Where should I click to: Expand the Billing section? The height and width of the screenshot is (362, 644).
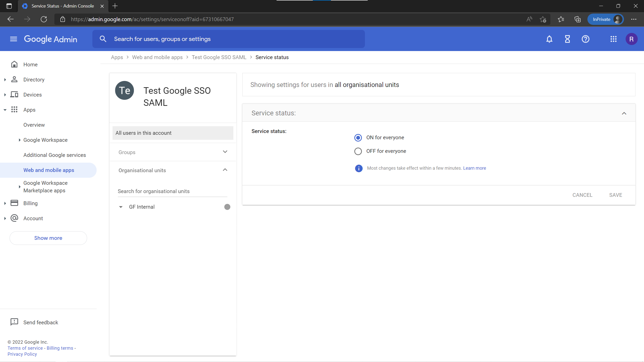[x=5, y=203]
